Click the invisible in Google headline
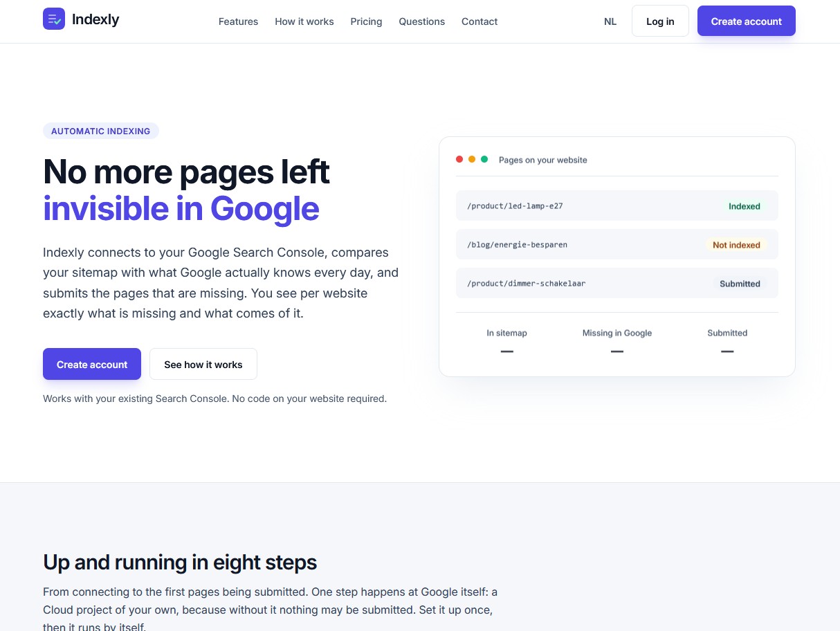The height and width of the screenshot is (631, 840). pyautogui.click(x=181, y=208)
